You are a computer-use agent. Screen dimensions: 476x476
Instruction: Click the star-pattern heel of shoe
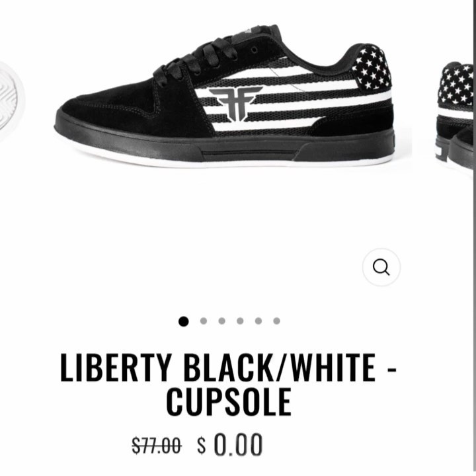point(371,67)
